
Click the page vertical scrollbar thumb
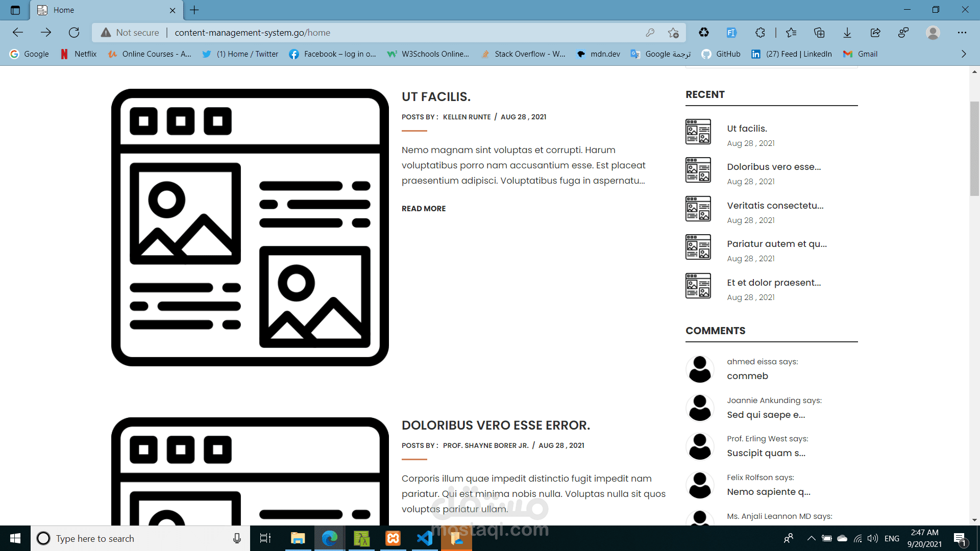click(x=974, y=148)
